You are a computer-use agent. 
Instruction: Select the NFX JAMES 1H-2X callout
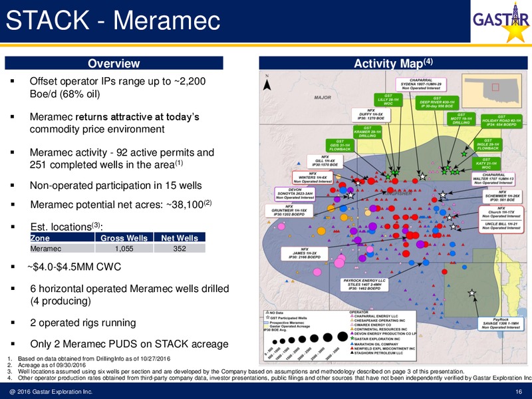(x=305, y=253)
